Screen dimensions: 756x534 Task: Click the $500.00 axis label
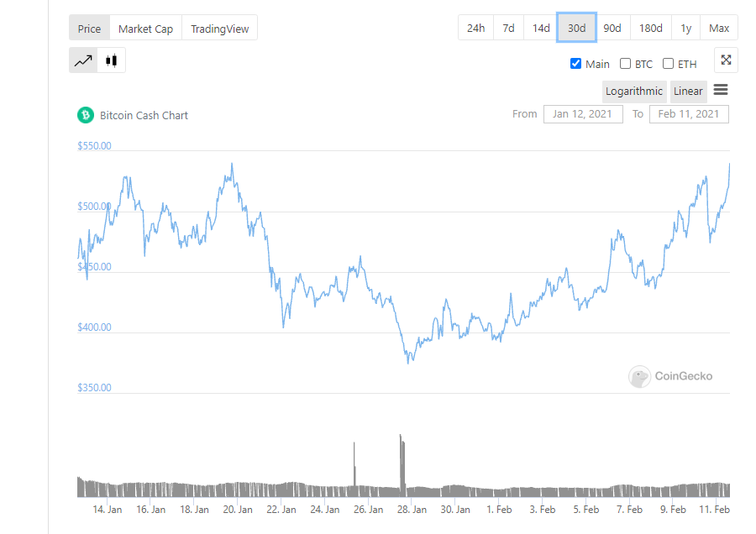94,207
